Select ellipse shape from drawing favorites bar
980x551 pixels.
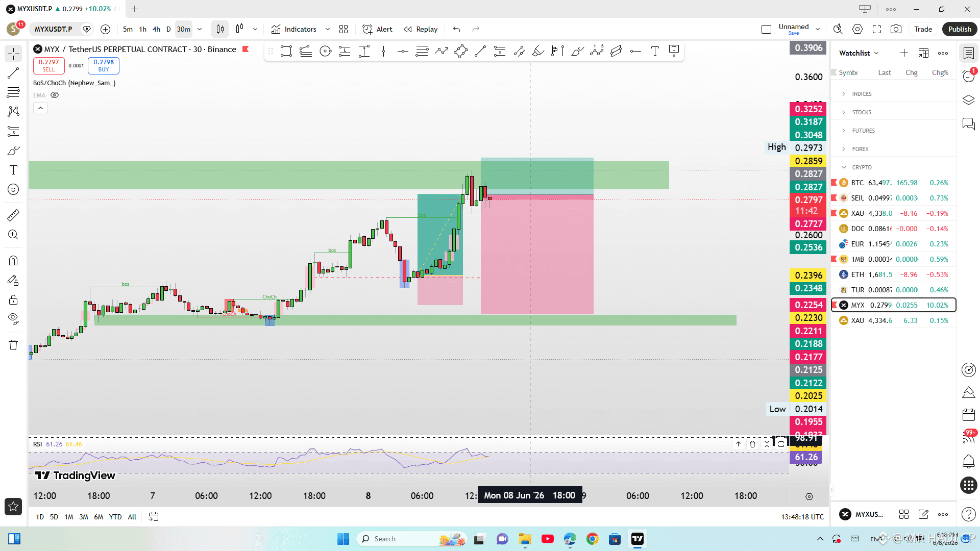coord(325,51)
